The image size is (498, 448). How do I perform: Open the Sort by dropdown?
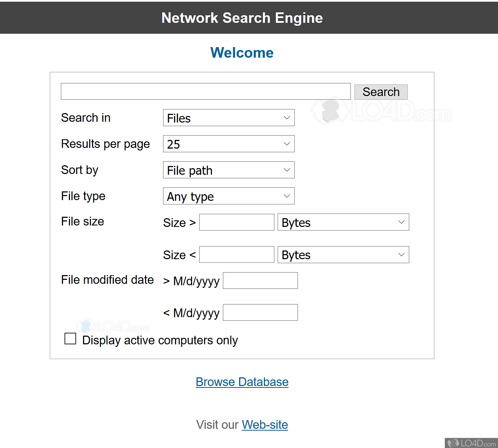click(228, 170)
